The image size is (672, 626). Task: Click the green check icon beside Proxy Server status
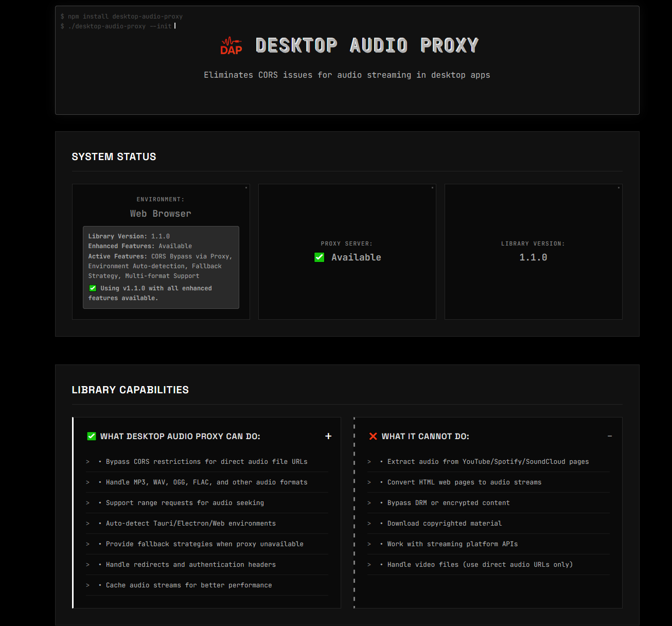pos(319,257)
